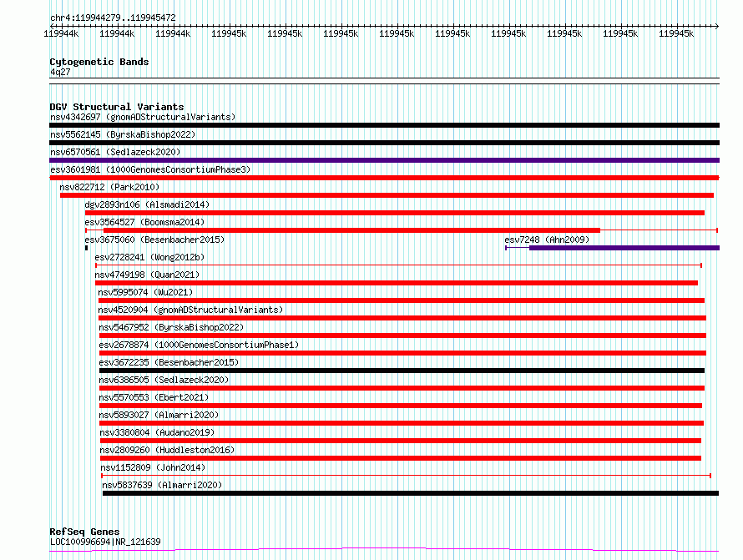Click the LOC100996694 NR_121639 RefSeq gene
Image resolution: width=743 pixels, height=560 pixels.
point(384,550)
